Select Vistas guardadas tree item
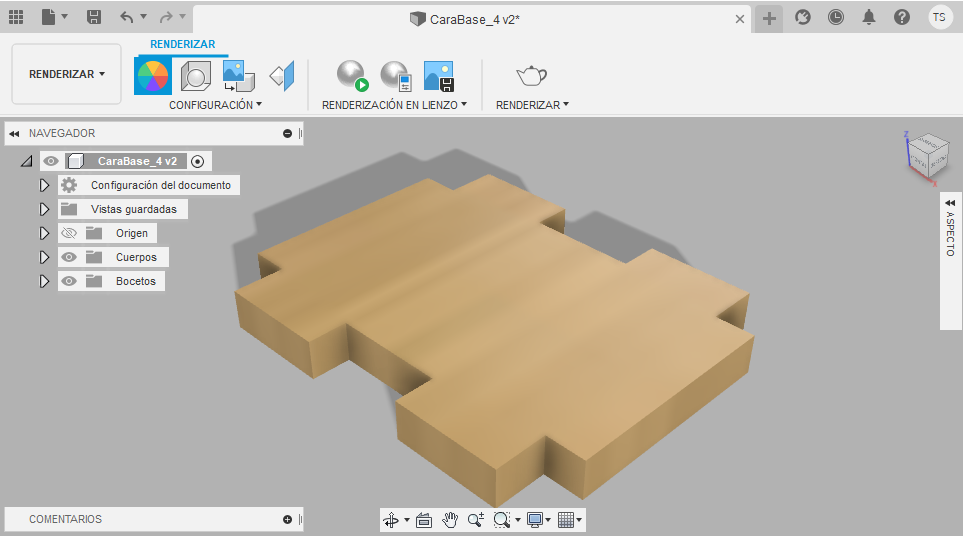Screen dimensions: 963x536 click(x=134, y=209)
